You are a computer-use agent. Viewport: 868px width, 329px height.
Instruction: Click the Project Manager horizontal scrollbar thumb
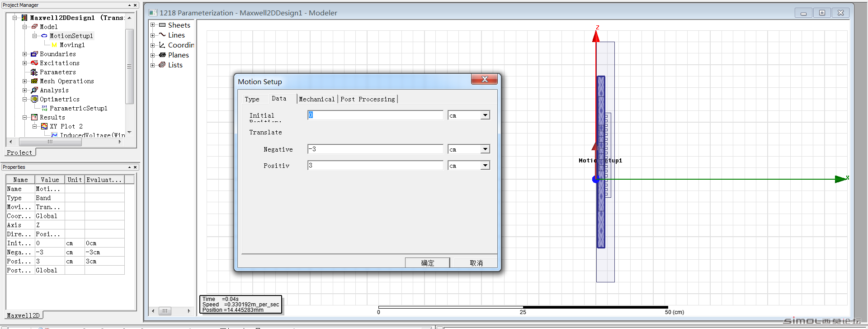tap(50, 142)
